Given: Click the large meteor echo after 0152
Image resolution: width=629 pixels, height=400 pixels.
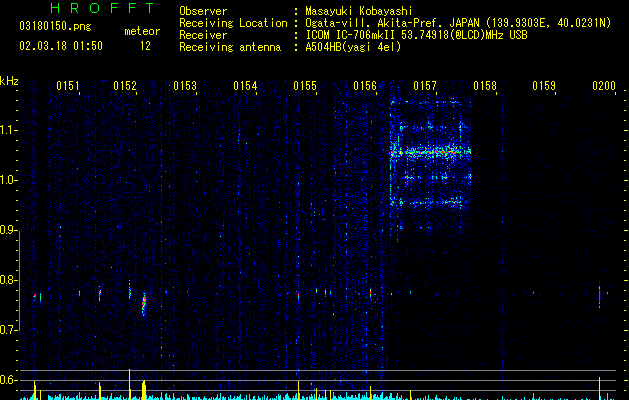Looking at the screenshot, I should coord(144,305).
